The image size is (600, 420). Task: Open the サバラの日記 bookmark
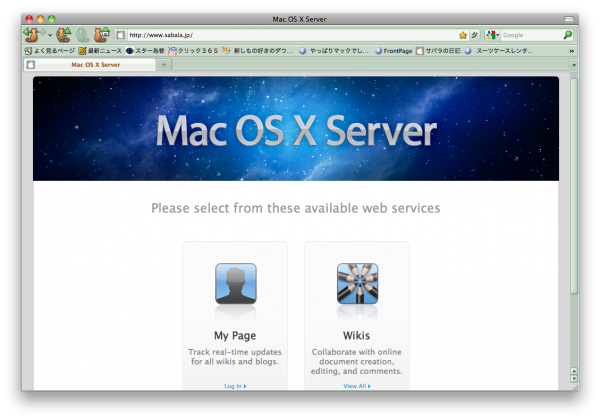(438, 50)
